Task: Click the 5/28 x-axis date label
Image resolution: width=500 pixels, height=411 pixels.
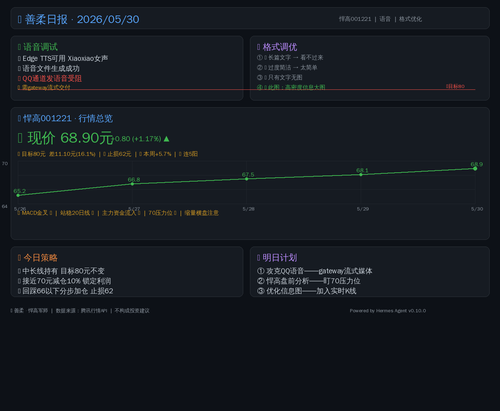Action: coord(249,209)
